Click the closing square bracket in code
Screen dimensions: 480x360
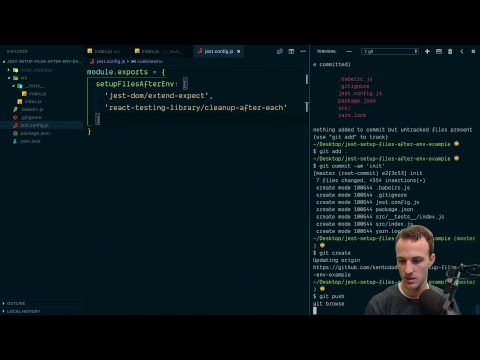tap(97, 119)
